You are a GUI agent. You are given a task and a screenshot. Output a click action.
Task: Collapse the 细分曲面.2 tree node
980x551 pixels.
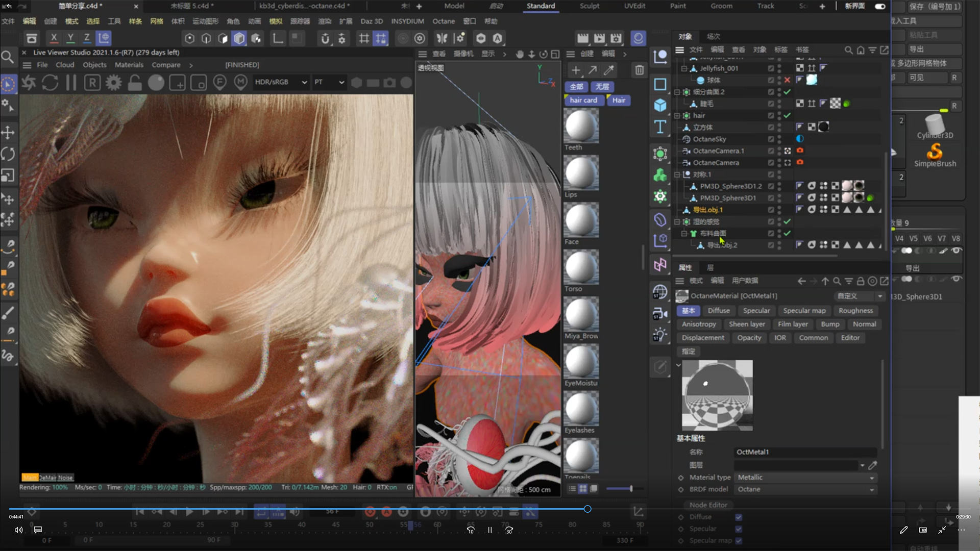tap(677, 92)
